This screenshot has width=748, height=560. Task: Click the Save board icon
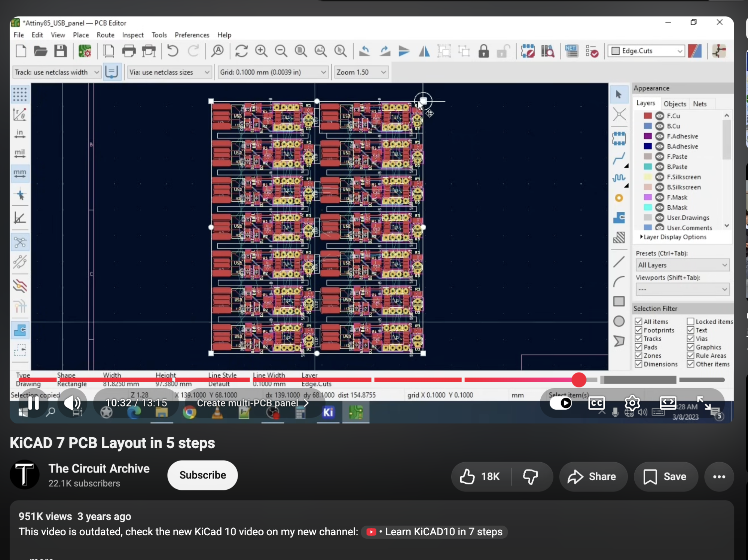[x=60, y=51]
